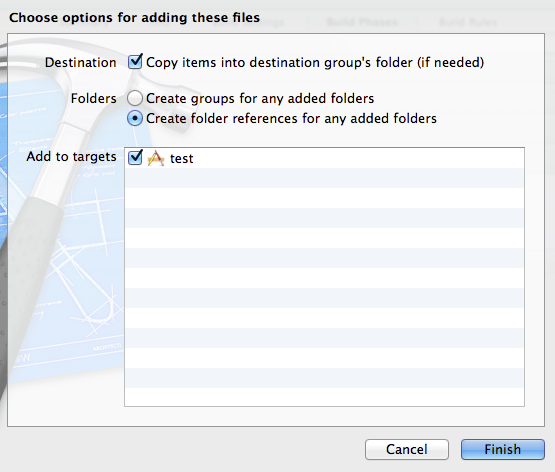555x472 pixels.
Task: Click the dialog title about adding these files
Action: click(x=134, y=17)
